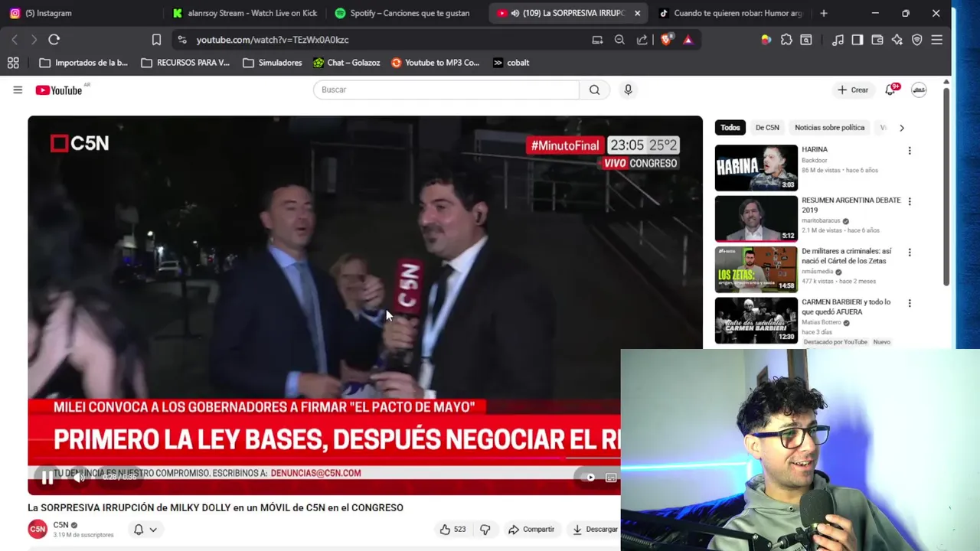The width and height of the screenshot is (980, 551).
Task: Open options menu for HARINA video
Action: pyautogui.click(x=910, y=151)
